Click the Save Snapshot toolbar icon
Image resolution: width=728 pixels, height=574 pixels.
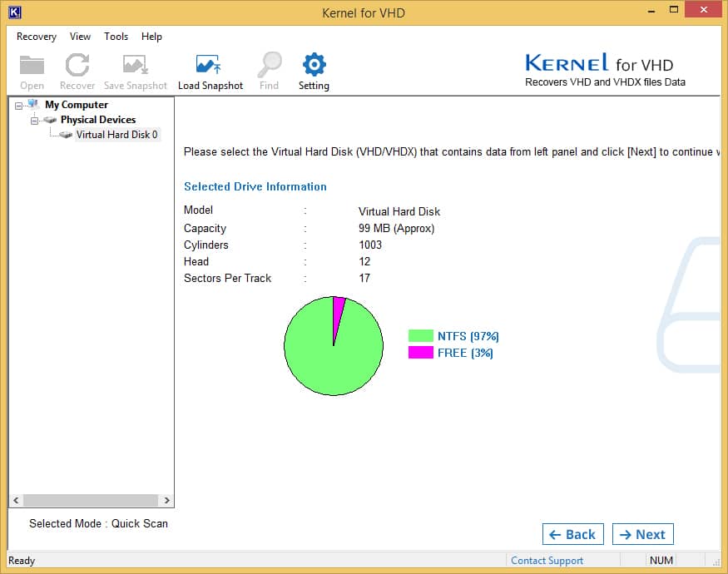click(x=135, y=66)
